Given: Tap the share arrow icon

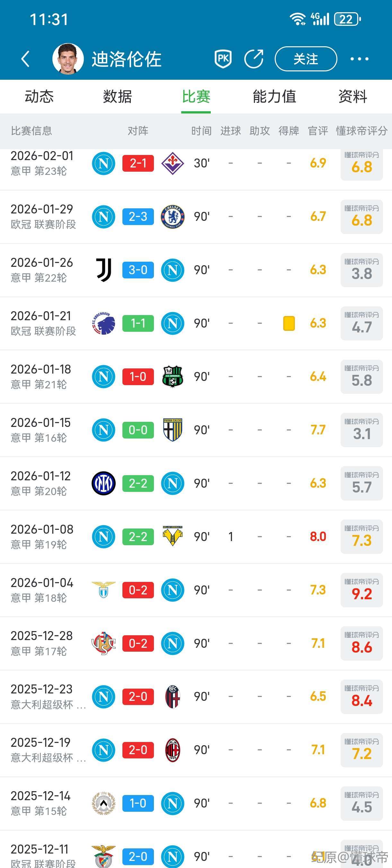Looking at the screenshot, I should click(x=254, y=59).
